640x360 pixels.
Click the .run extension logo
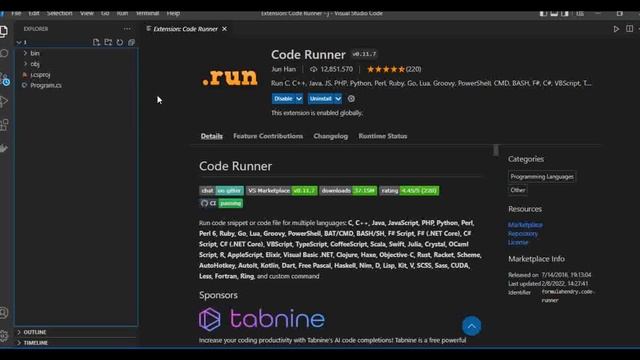[230, 77]
